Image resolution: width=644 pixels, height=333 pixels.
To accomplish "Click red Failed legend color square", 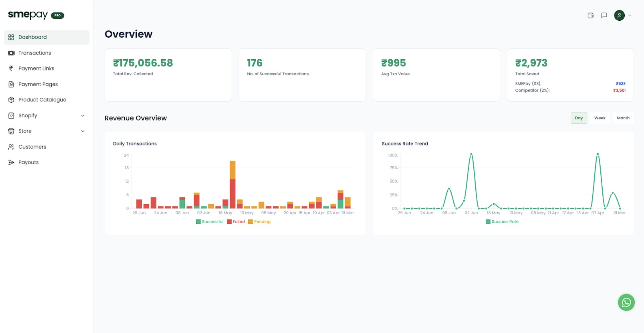I will coord(229,222).
